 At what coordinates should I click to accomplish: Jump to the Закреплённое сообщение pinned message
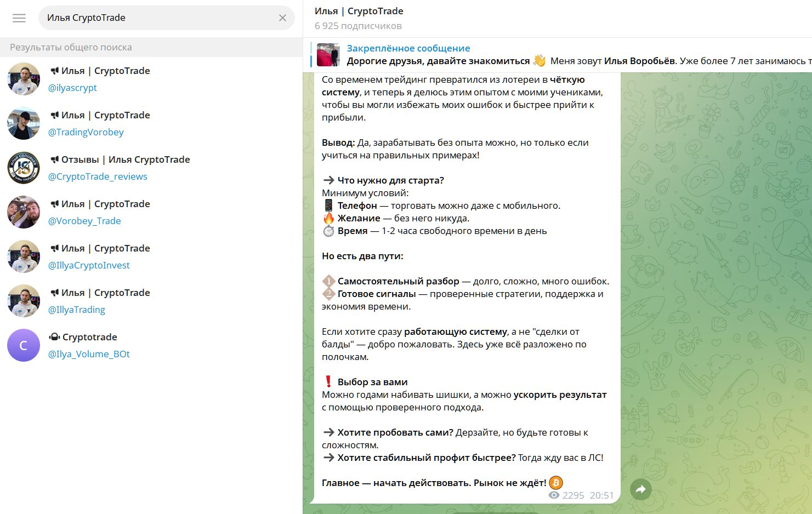coord(408,48)
